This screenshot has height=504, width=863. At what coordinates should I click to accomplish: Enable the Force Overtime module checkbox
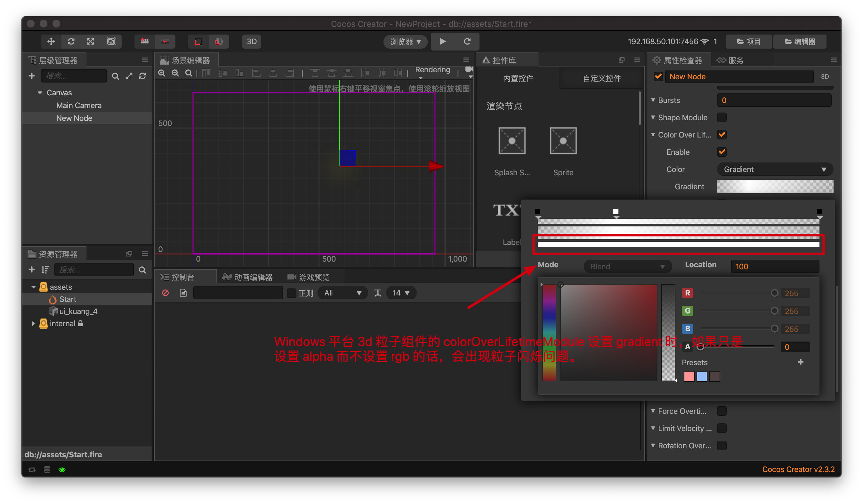(x=722, y=411)
